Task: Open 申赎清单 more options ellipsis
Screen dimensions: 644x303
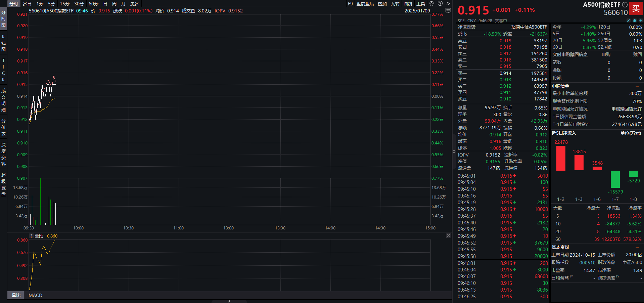Action: pos(637,86)
